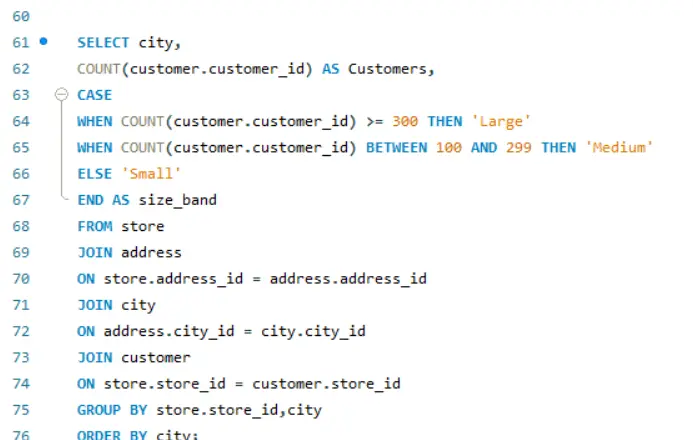Image resolution: width=693 pixels, height=440 pixels.
Task: Click line number 62 in gutter
Action: [x=21, y=69]
